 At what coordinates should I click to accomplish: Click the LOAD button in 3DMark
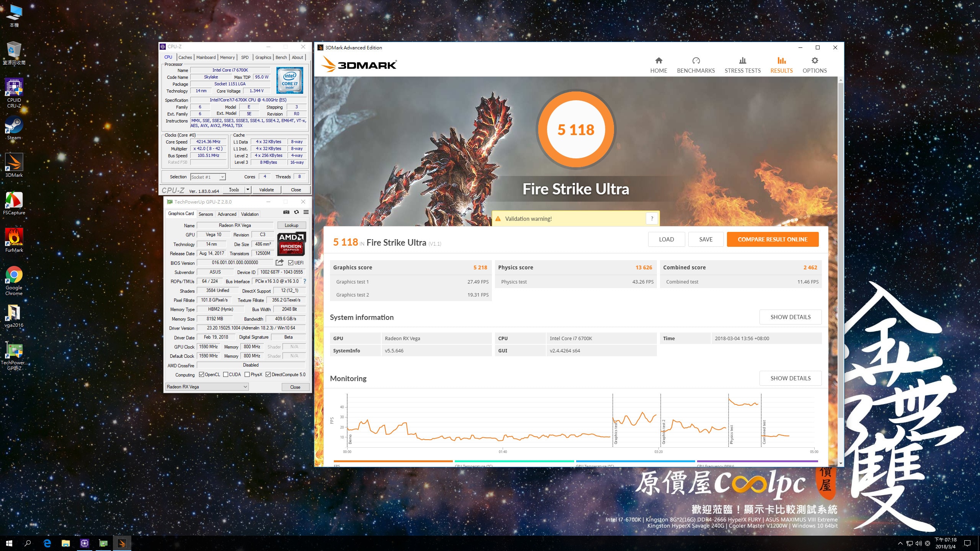[x=666, y=239]
